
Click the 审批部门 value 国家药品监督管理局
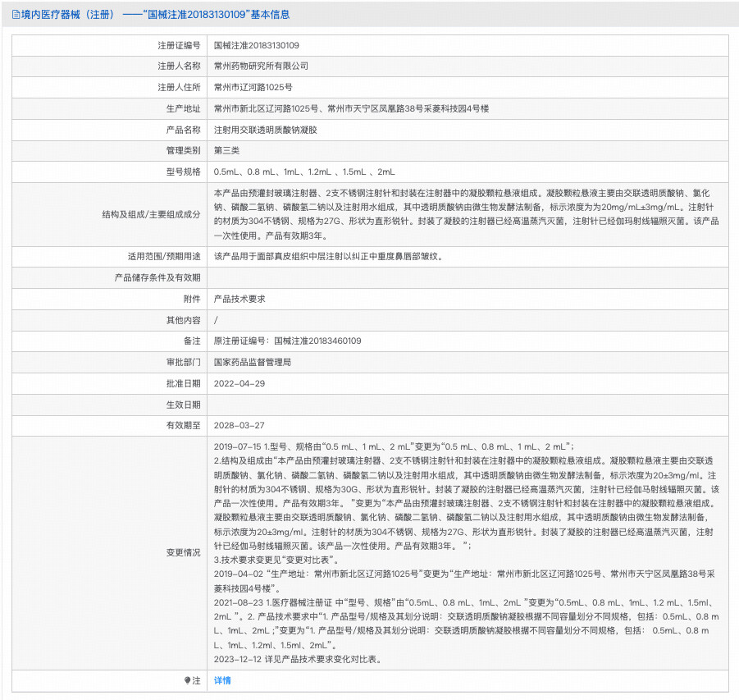coord(253,362)
